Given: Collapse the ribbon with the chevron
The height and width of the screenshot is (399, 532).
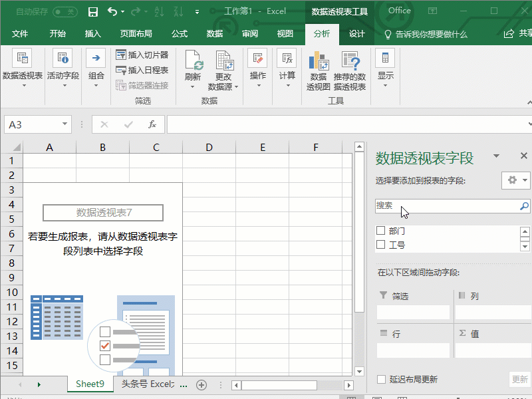Looking at the screenshot, I should [x=529, y=102].
